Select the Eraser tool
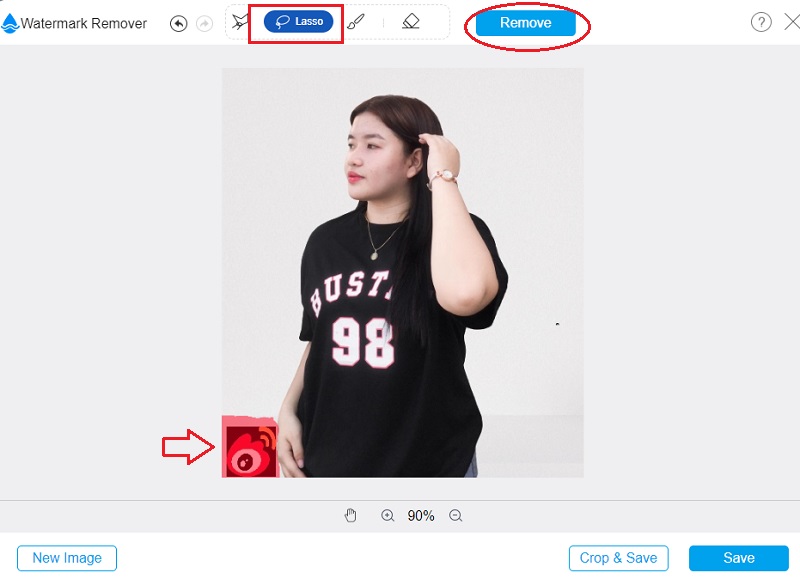800x579 pixels. click(410, 20)
